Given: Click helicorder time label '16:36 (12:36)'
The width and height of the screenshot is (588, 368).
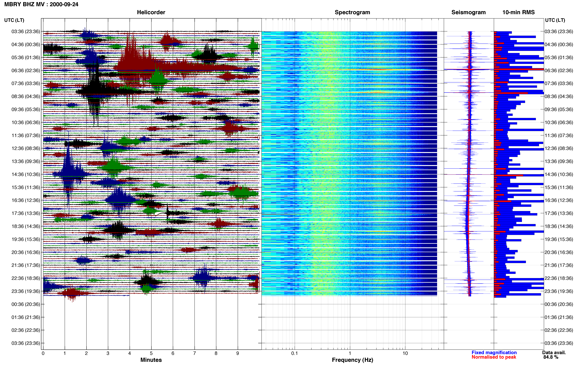Looking at the screenshot, I should (26, 200).
